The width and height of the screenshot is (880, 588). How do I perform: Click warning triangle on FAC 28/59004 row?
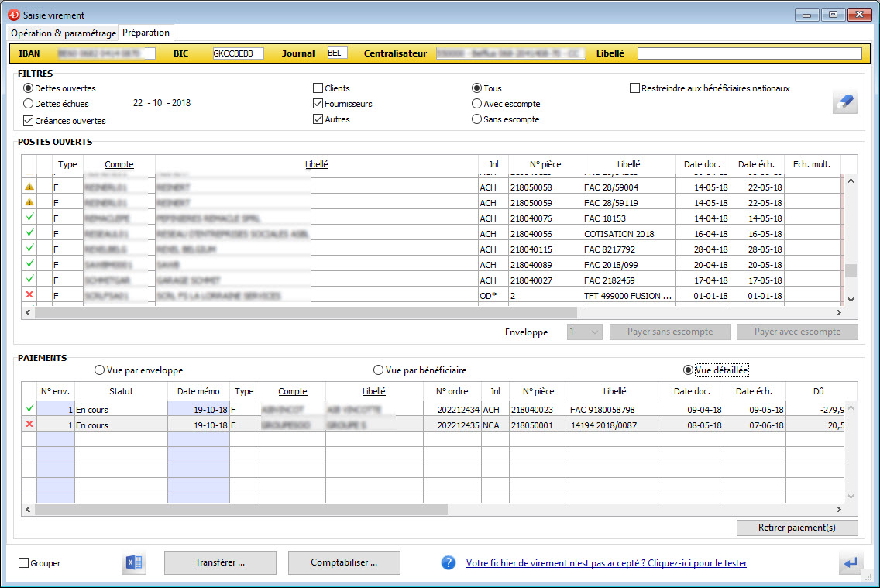pyautogui.click(x=29, y=187)
